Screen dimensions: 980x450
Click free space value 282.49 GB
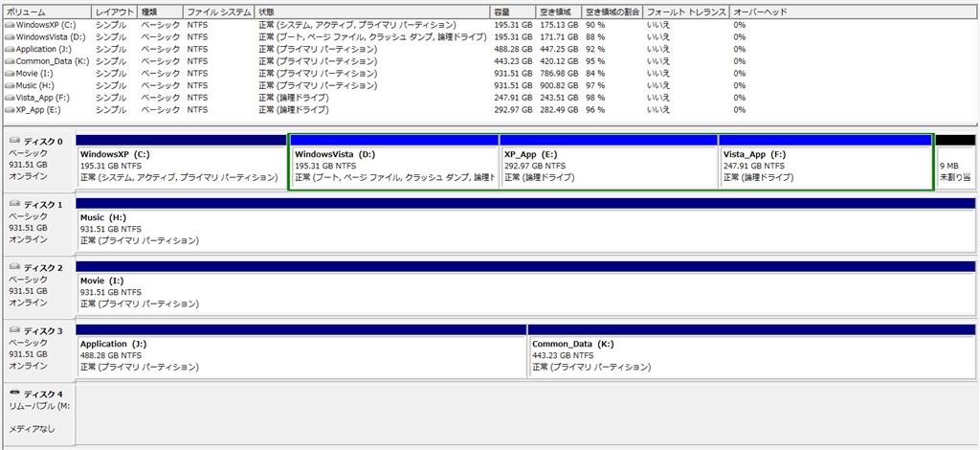[x=558, y=110]
